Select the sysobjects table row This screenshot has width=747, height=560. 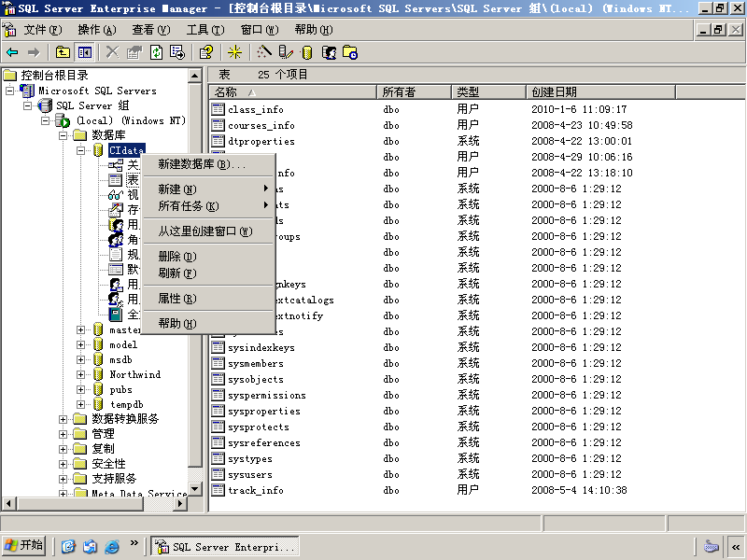(255, 380)
